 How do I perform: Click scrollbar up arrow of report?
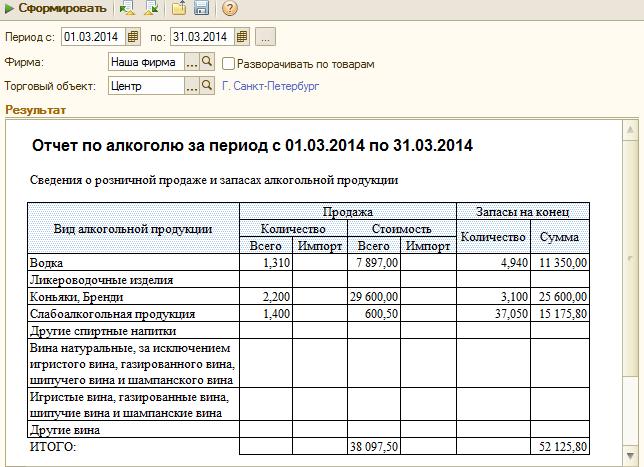(630, 130)
